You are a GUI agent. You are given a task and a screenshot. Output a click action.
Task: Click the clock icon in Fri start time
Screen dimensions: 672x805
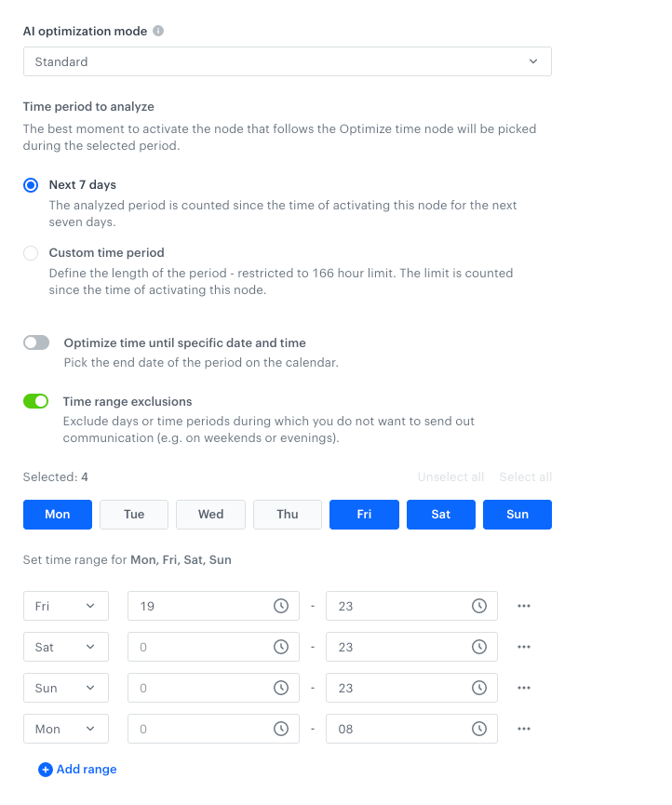[280, 606]
